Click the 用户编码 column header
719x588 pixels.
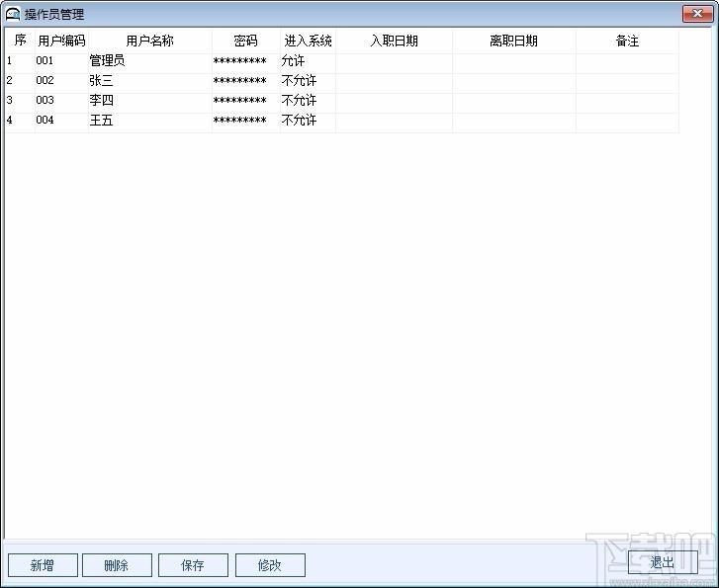point(61,41)
